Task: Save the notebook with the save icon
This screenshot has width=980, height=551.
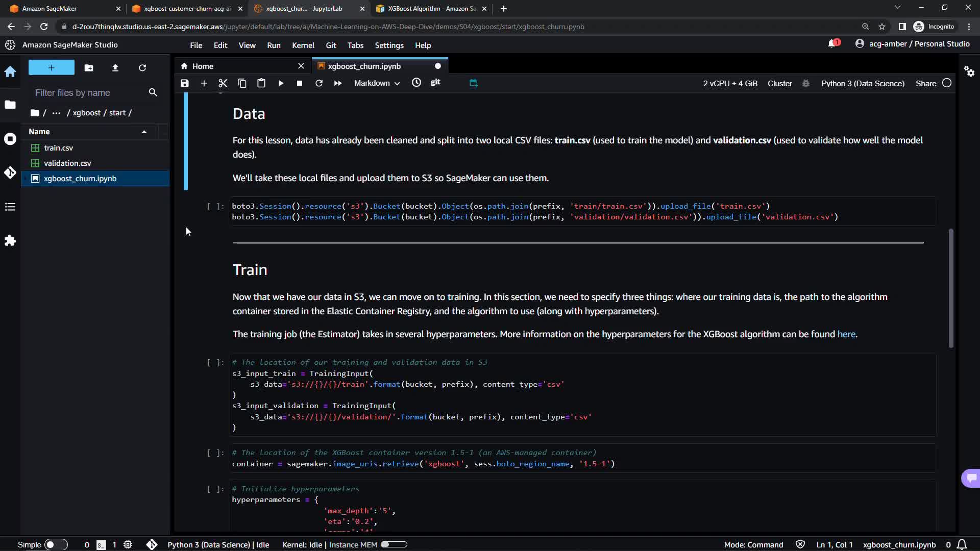Action: pyautogui.click(x=185, y=83)
